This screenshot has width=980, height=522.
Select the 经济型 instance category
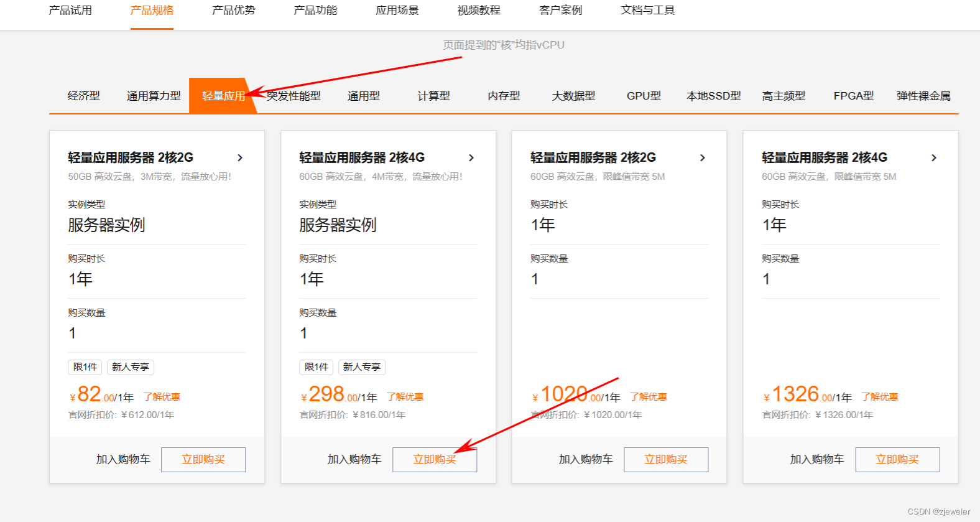tap(84, 96)
